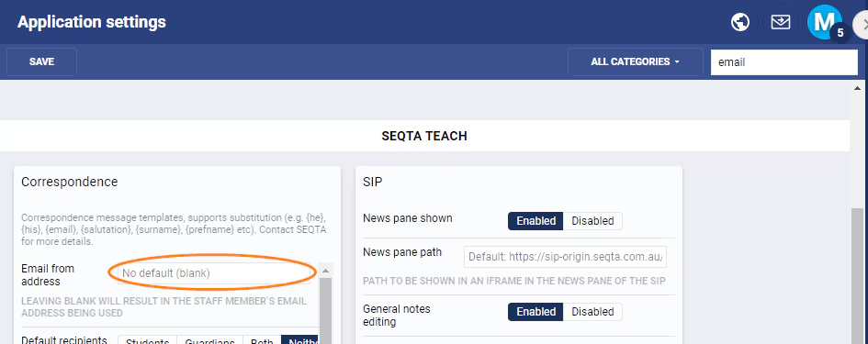Viewport: 868px width, 344px height.
Task: Click the LEAVING BLANK hint text
Action: click(x=163, y=307)
